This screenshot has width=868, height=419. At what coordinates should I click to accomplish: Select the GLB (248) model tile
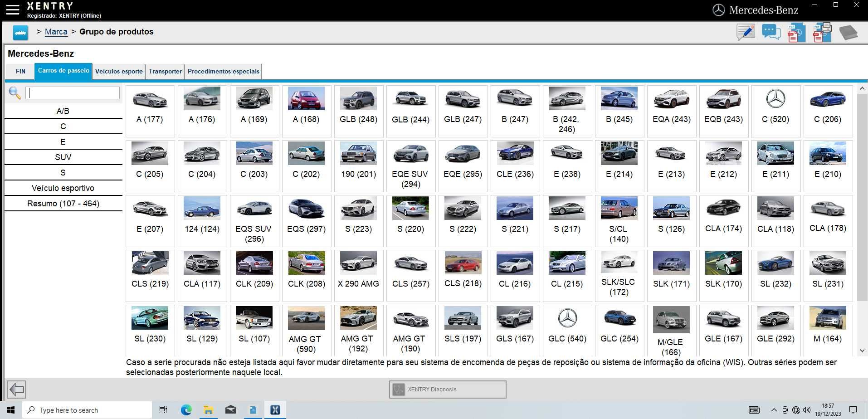(358, 111)
